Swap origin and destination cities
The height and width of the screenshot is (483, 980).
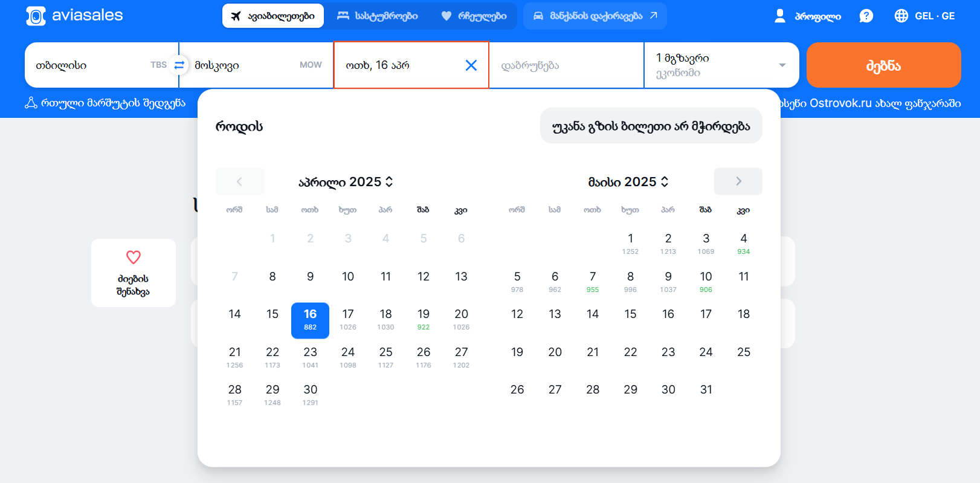[x=179, y=65]
